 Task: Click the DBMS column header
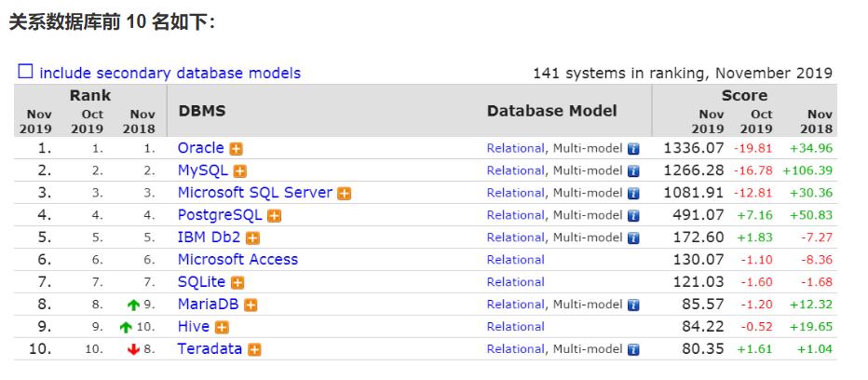(202, 111)
